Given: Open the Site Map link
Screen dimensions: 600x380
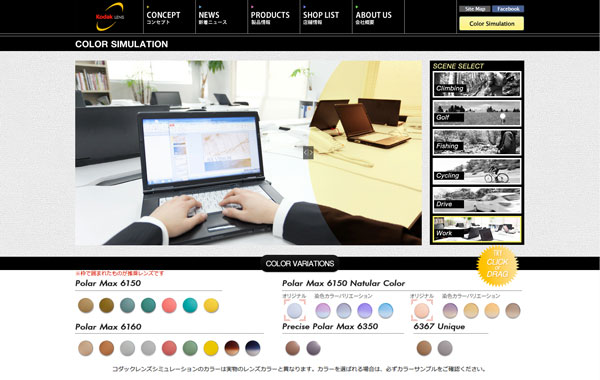Looking at the screenshot, I should (x=474, y=9).
